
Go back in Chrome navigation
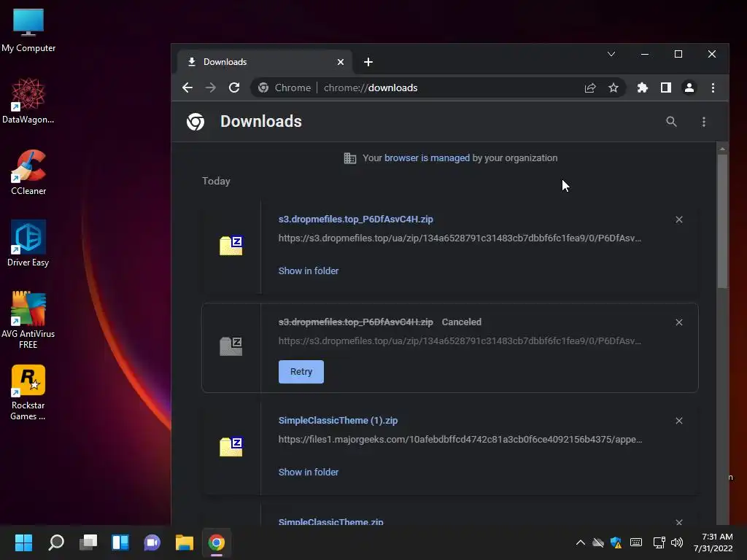pyautogui.click(x=187, y=87)
